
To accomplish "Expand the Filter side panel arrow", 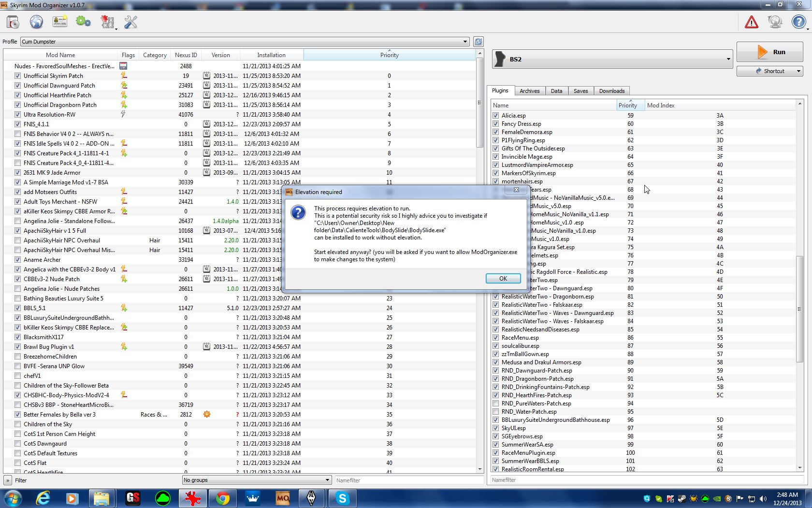I will (8, 480).
